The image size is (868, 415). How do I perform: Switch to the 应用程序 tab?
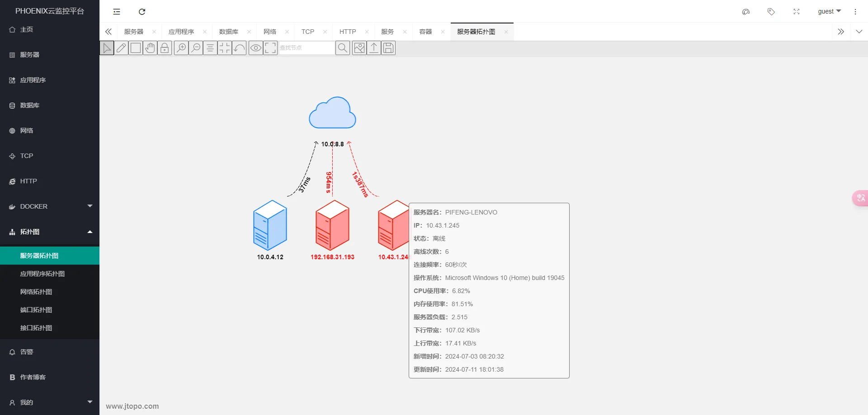181,32
